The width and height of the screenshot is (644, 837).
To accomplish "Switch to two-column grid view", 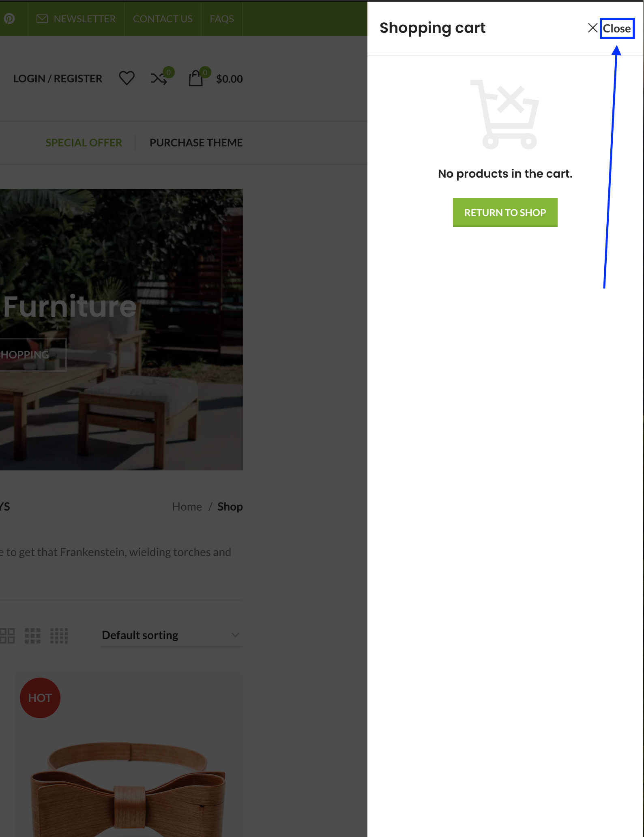I will pos(7,635).
